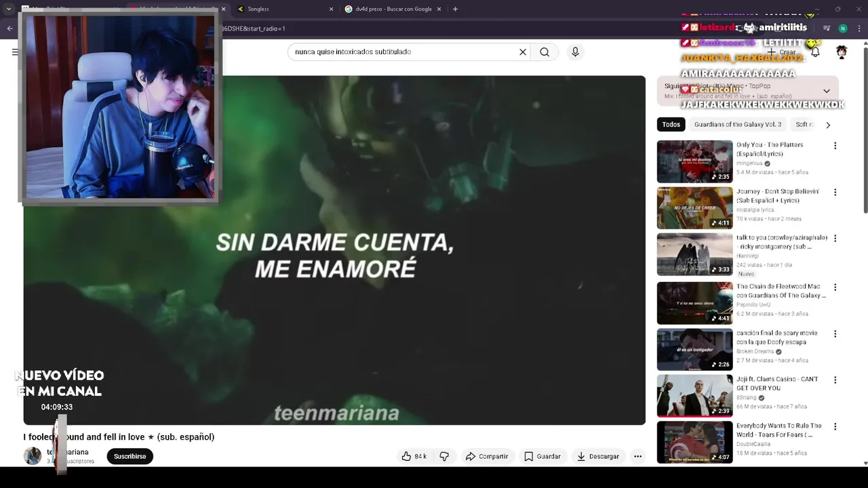Like the video with thumbs up

click(x=414, y=456)
